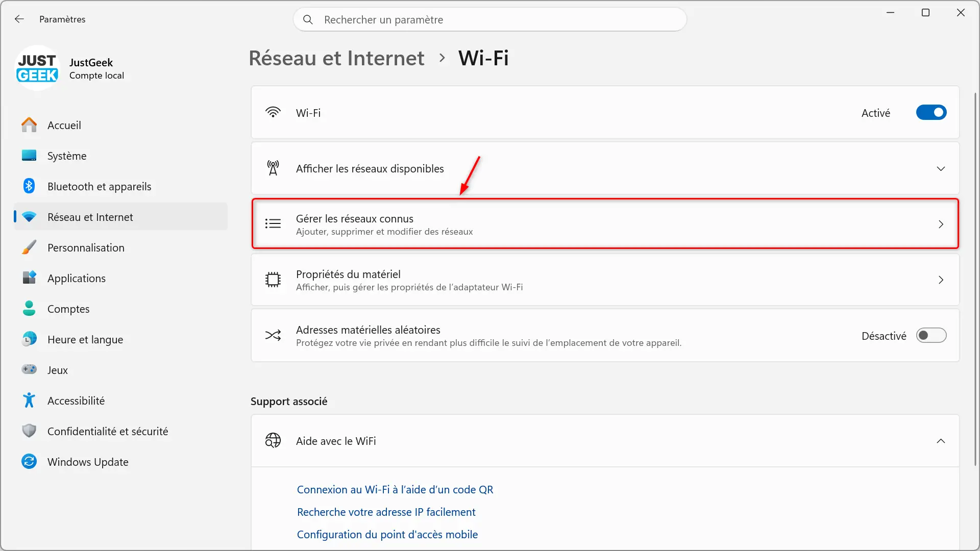
Task: Open Heure et langue in sidebar
Action: [120, 339]
